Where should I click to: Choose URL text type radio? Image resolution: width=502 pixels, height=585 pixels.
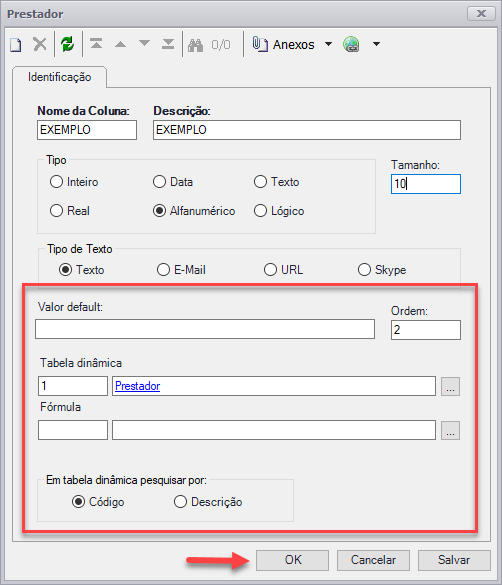(x=270, y=270)
